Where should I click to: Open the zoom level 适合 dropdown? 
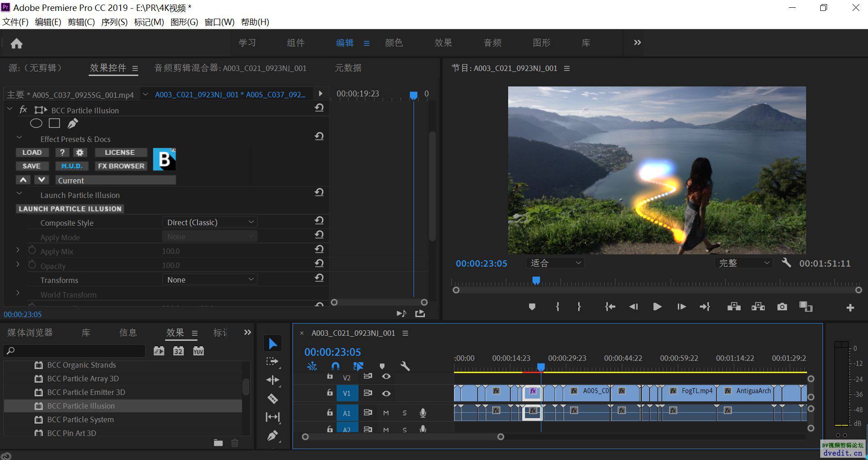[x=555, y=263]
